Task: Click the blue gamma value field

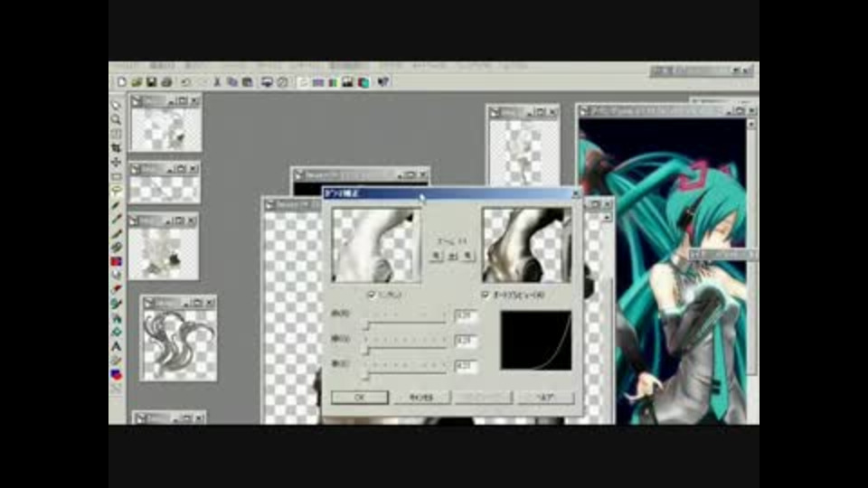Action: click(x=465, y=366)
